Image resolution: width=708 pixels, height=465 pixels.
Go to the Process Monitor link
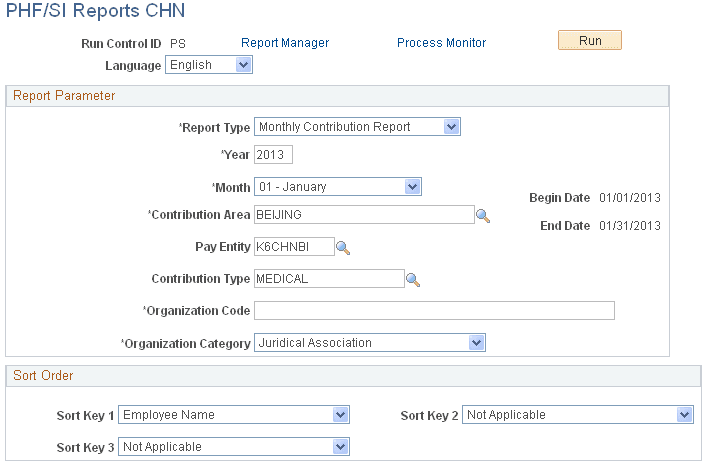click(441, 43)
